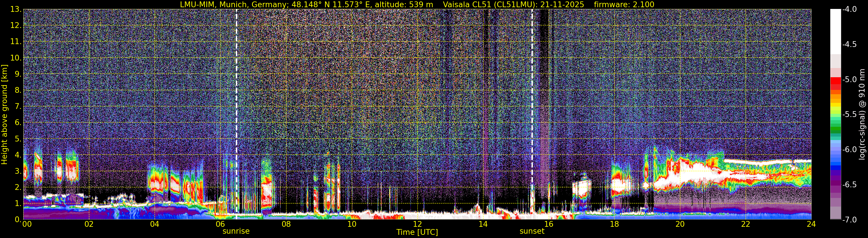Click the '13.' height axis tick label

coord(16,9)
